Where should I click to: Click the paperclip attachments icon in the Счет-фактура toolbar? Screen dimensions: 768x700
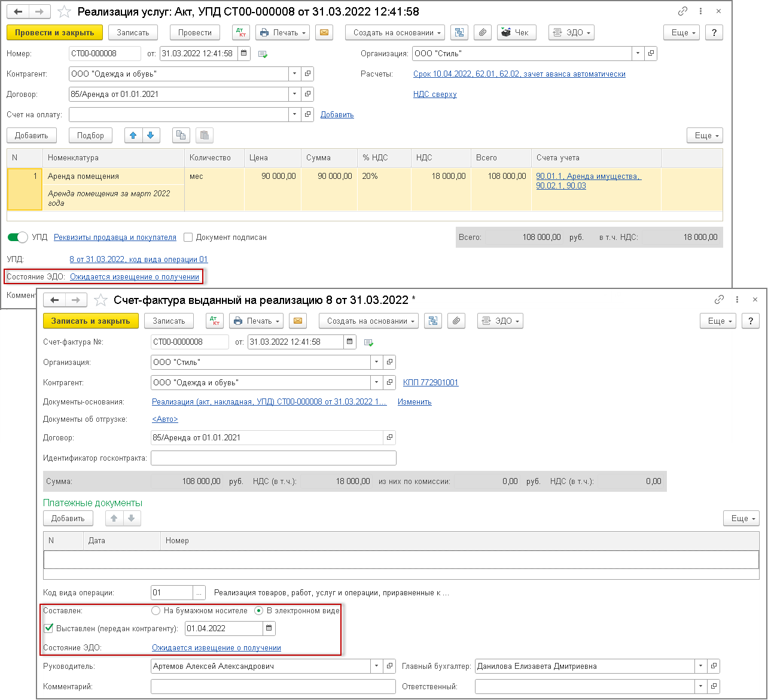[456, 321]
